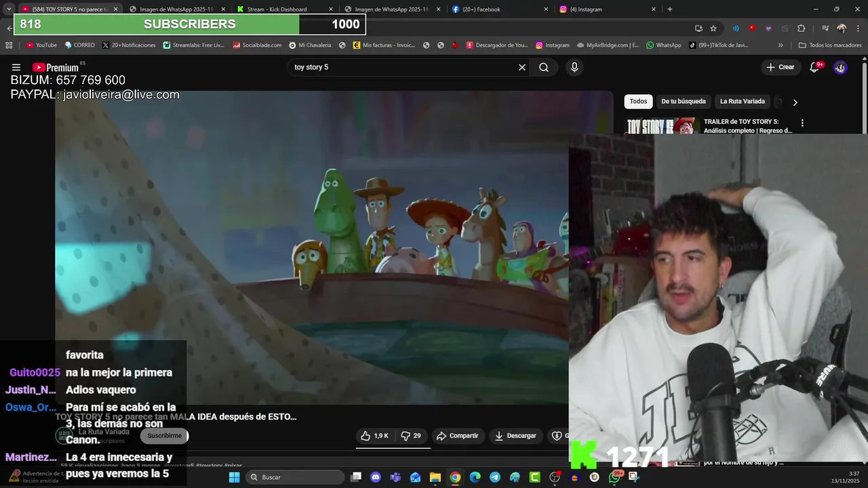Open the Windows Start menu
Image resolution: width=868 pixels, height=488 pixels.
[234, 477]
